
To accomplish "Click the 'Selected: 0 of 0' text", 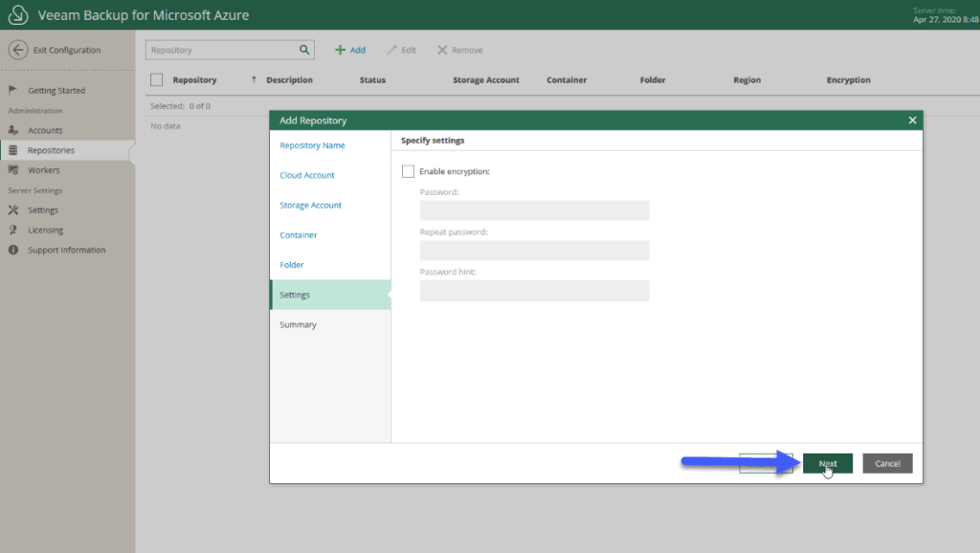I will (180, 106).
